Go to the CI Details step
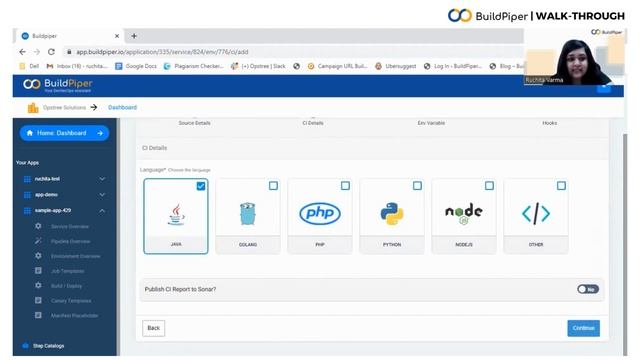 coord(313,123)
